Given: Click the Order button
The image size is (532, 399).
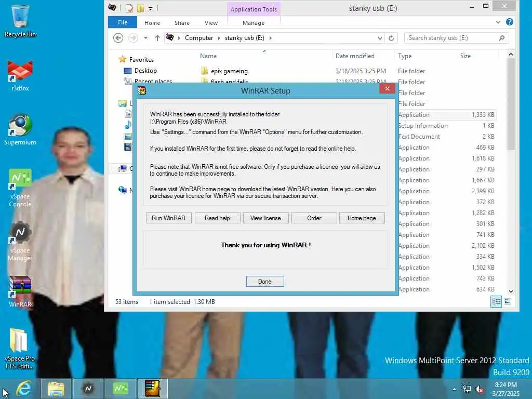Looking at the screenshot, I should click(314, 218).
